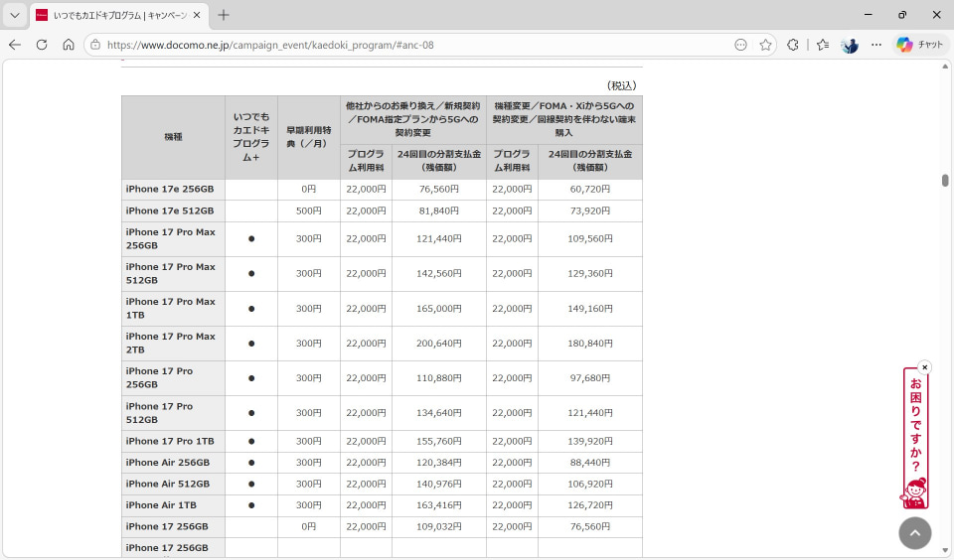Reload the current page
The width and height of the screenshot is (954, 560).
(x=42, y=45)
